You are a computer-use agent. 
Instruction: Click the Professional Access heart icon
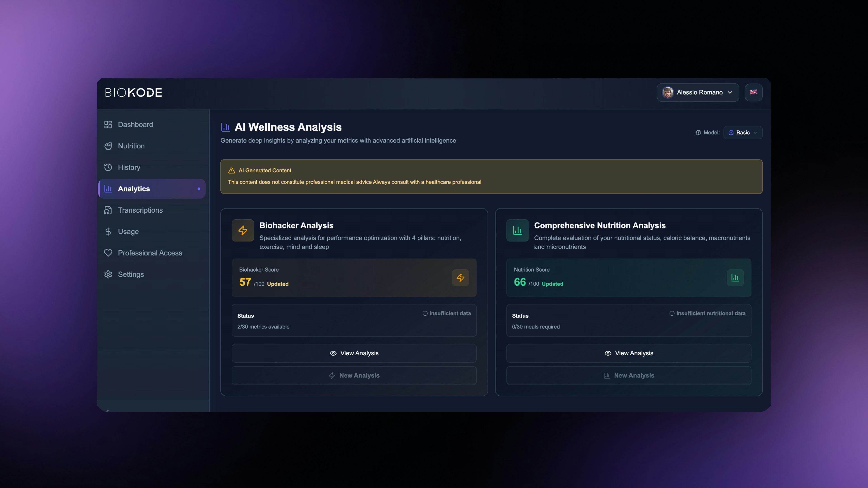(x=108, y=253)
